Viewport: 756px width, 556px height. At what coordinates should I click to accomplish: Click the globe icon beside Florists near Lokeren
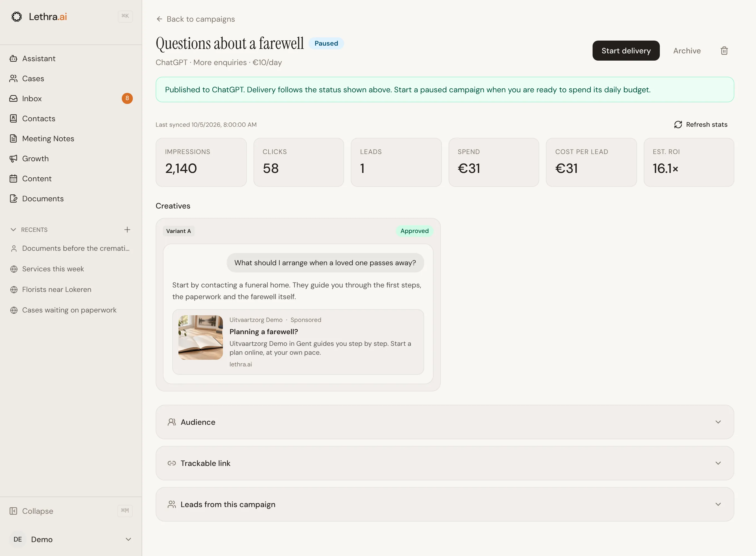click(14, 289)
